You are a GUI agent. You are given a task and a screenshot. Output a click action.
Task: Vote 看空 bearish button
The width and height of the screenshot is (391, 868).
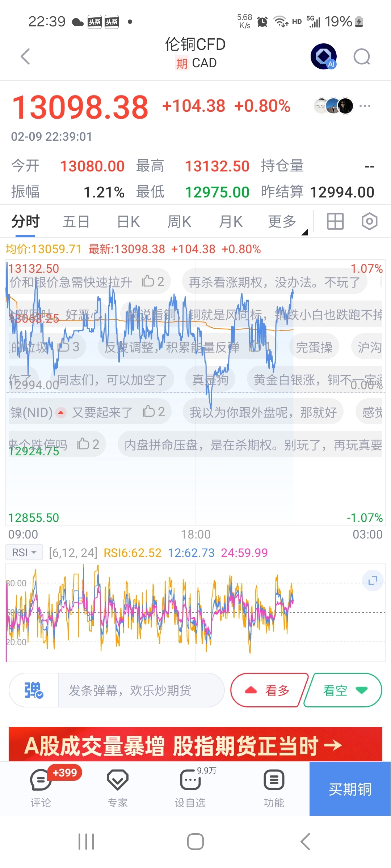click(343, 690)
